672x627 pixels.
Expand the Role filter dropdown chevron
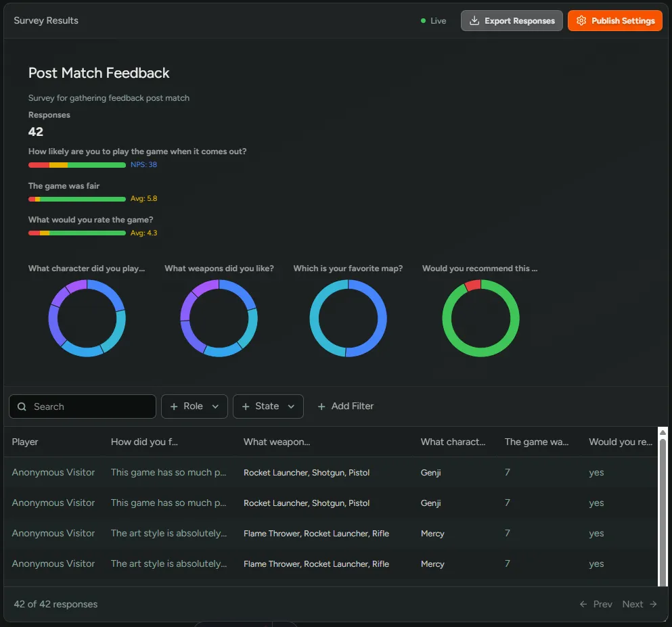click(x=215, y=407)
